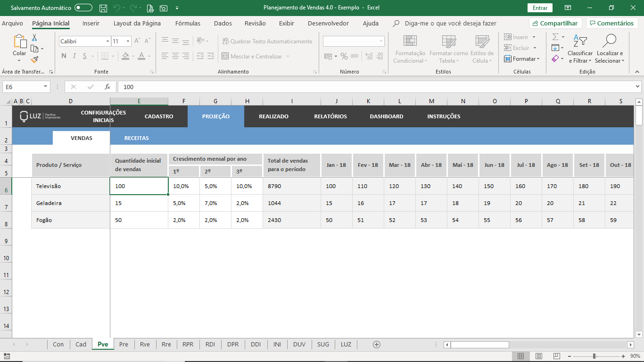This screenshot has height=362, width=644.
Task: Click the Save icon in title bar
Action: pos(103,8)
